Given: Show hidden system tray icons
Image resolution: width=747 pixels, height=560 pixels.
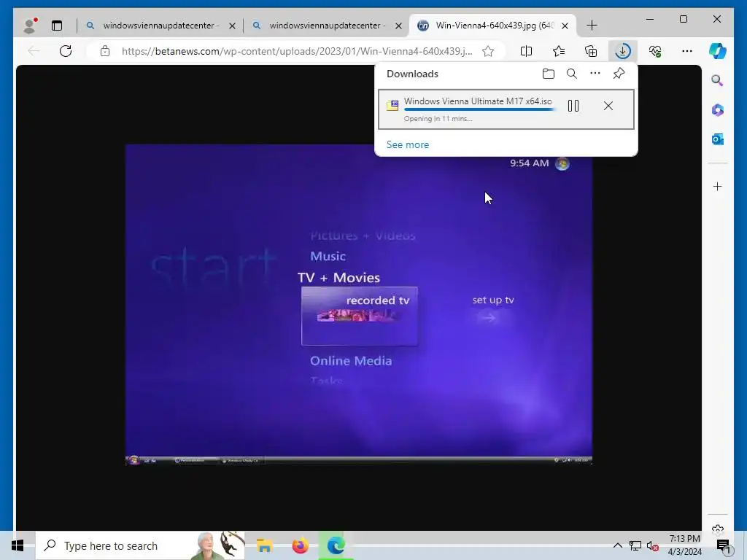Looking at the screenshot, I should [617, 545].
